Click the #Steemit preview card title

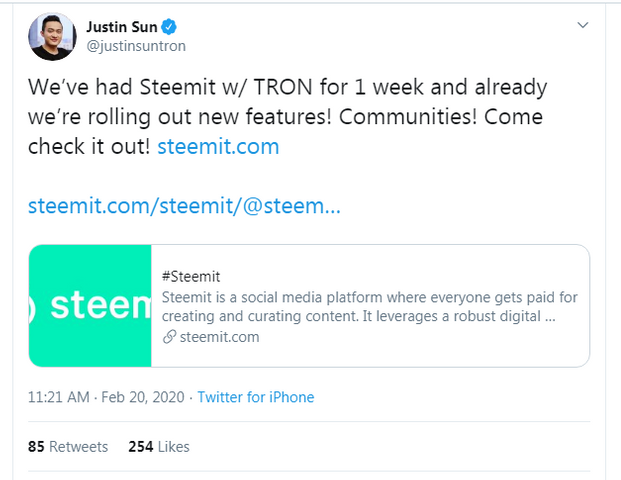[190, 277]
